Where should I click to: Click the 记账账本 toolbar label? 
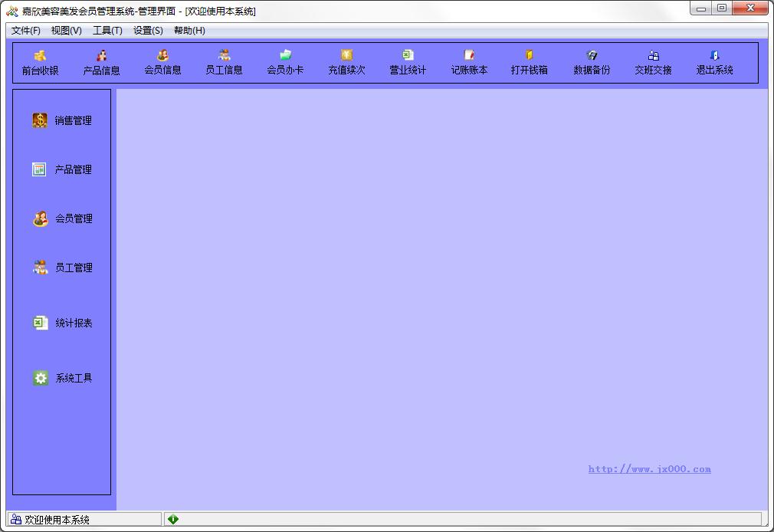[x=469, y=71]
